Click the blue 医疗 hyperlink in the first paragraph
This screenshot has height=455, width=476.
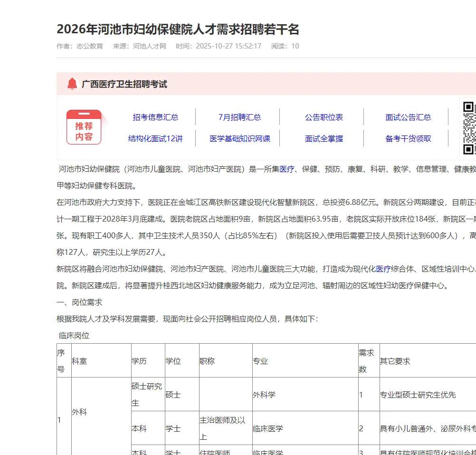287,169
